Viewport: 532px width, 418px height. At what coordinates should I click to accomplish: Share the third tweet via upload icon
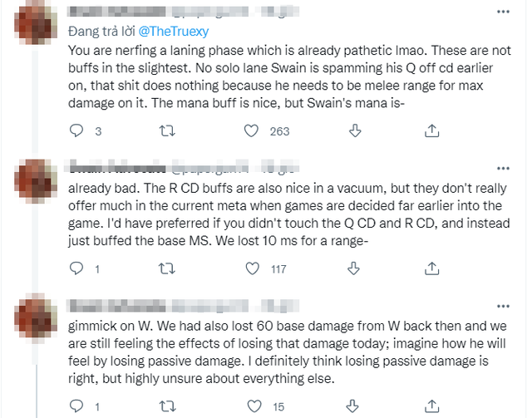[x=431, y=406]
